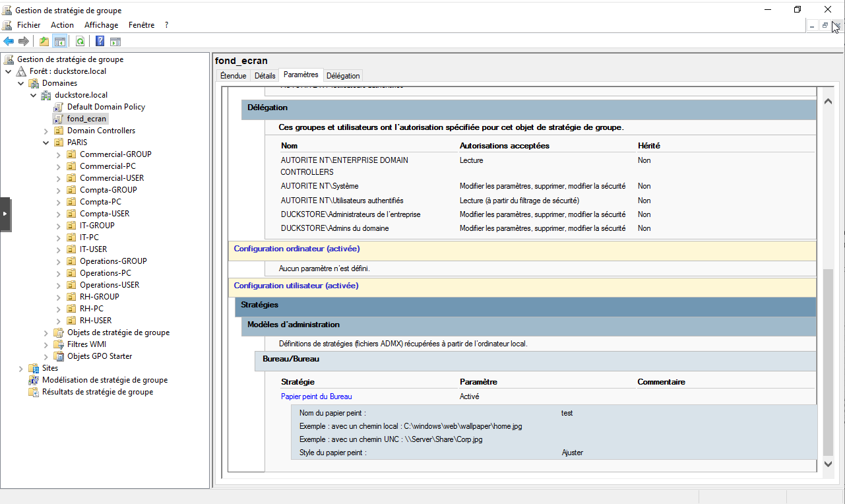Open the Action menu
The height and width of the screenshot is (504, 845).
click(x=62, y=25)
